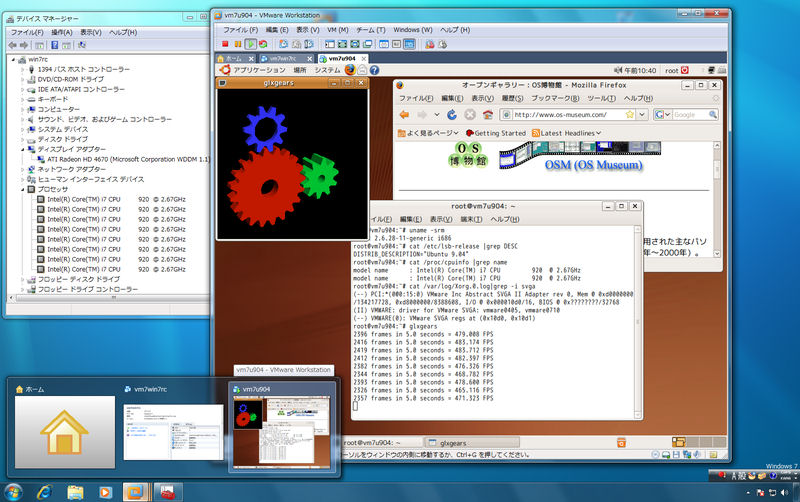
Task: Open the Ubuntu Applications menu
Action: tap(259, 70)
